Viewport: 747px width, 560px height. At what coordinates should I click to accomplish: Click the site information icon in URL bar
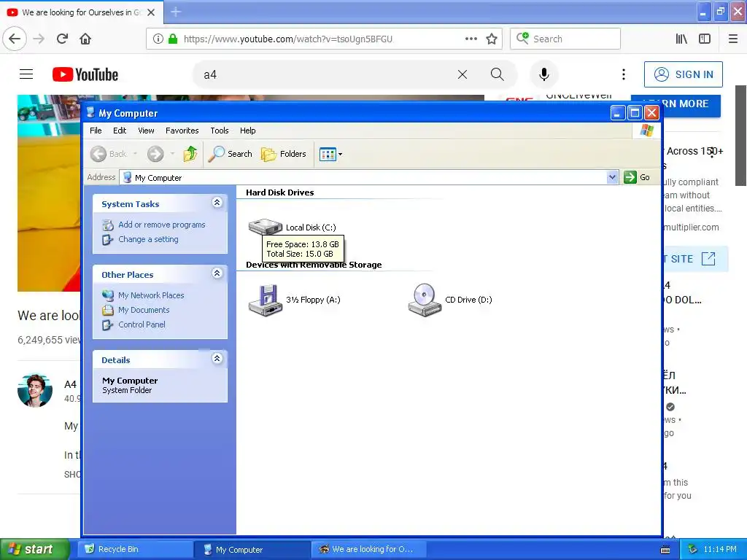point(158,39)
